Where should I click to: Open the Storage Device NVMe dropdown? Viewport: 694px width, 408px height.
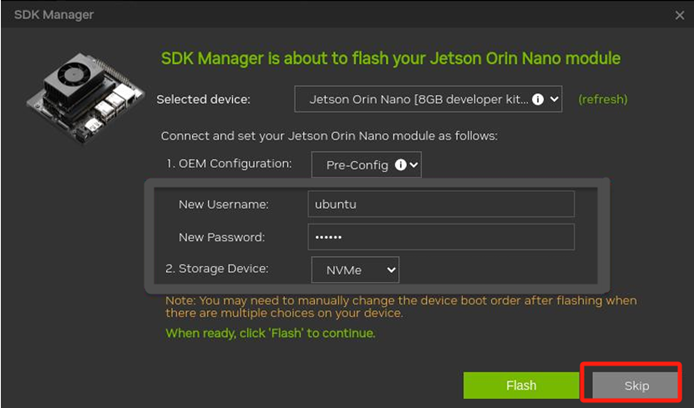coord(355,269)
